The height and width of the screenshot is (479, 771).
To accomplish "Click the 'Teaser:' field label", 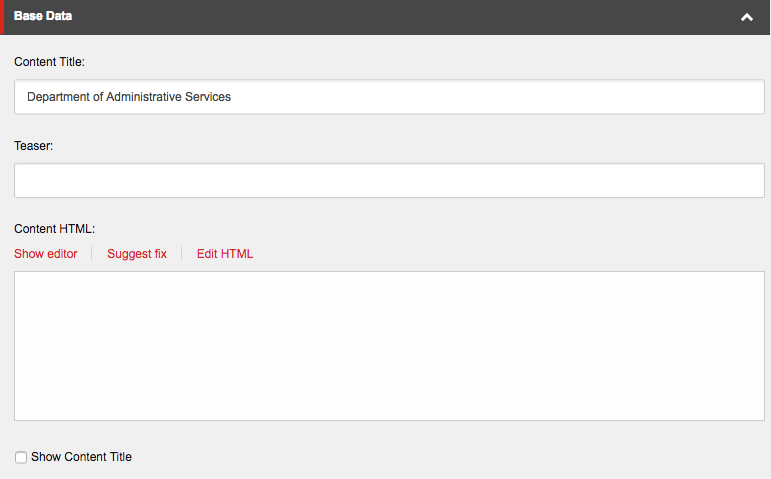I will [x=34, y=146].
